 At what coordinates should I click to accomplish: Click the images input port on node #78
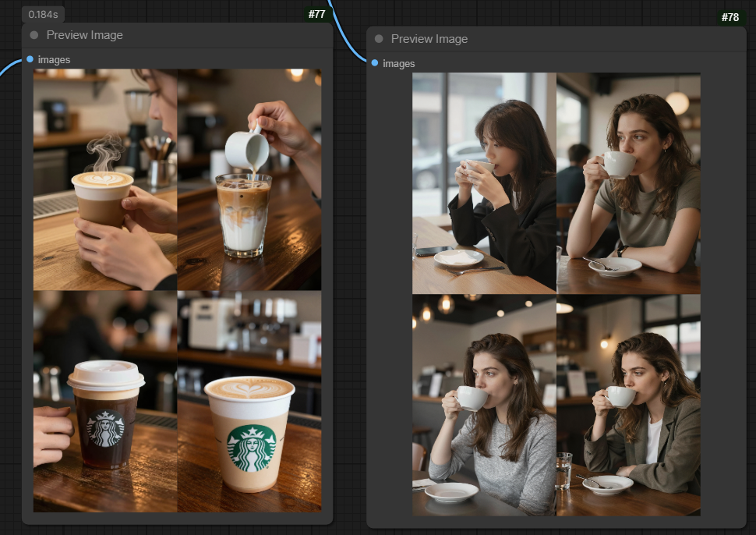pyautogui.click(x=375, y=63)
